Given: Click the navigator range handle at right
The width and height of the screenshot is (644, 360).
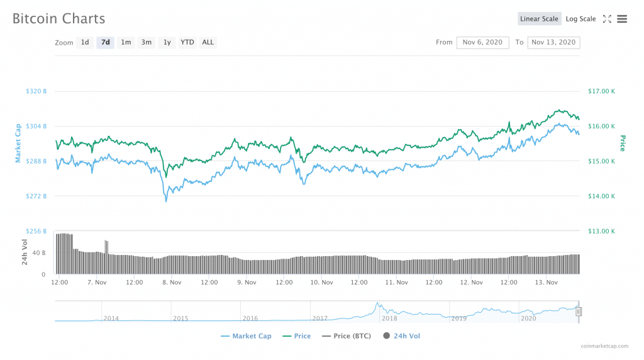Looking at the screenshot, I should pyautogui.click(x=579, y=312).
